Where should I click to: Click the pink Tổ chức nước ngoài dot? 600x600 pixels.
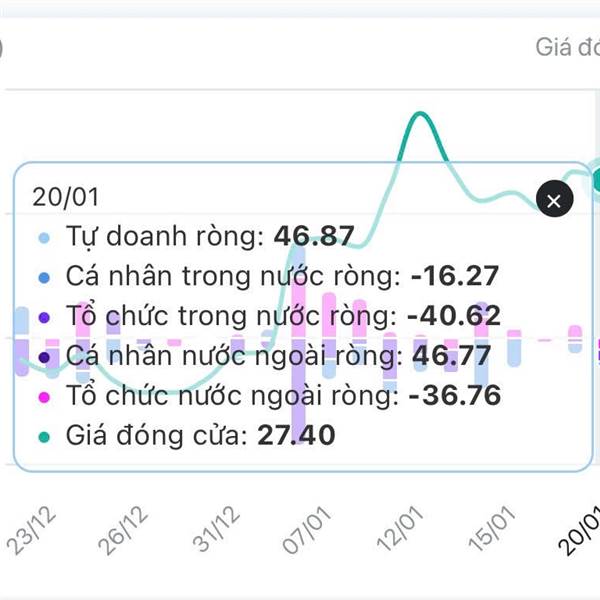click(x=44, y=396)
